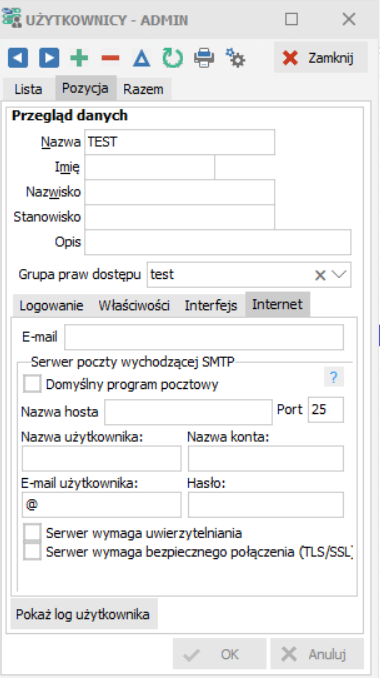Click Pokaż log użytkownika button

click(x=84, y=614)
